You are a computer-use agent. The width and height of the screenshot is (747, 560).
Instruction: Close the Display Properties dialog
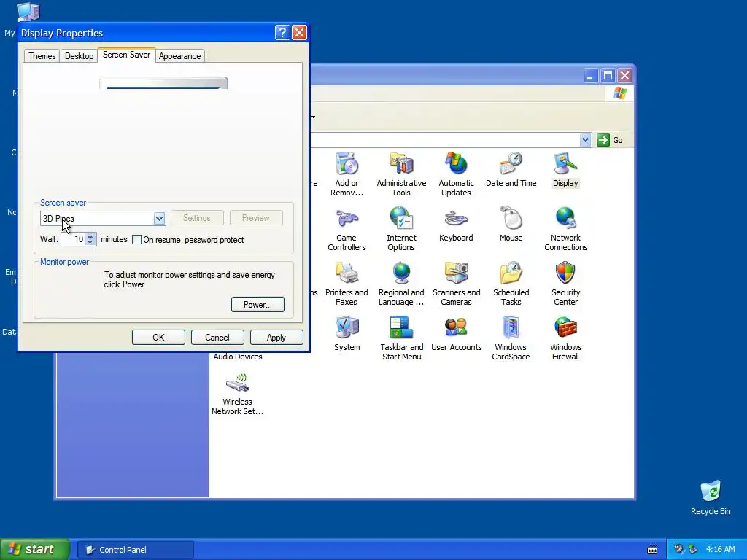[299, 32]
